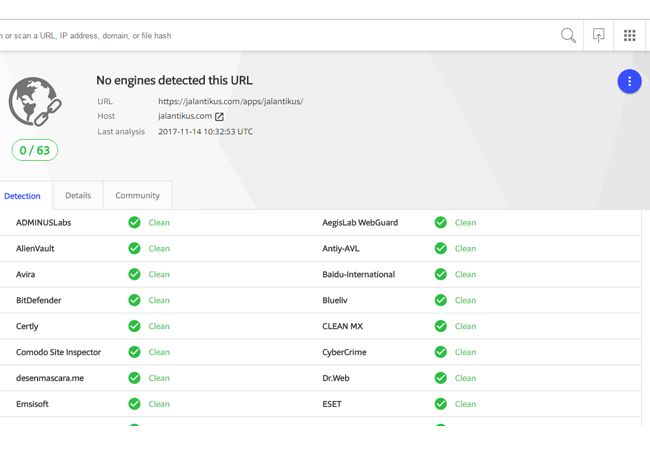Switch to the Details tab
650x450 pixels.
pos(78,196)
